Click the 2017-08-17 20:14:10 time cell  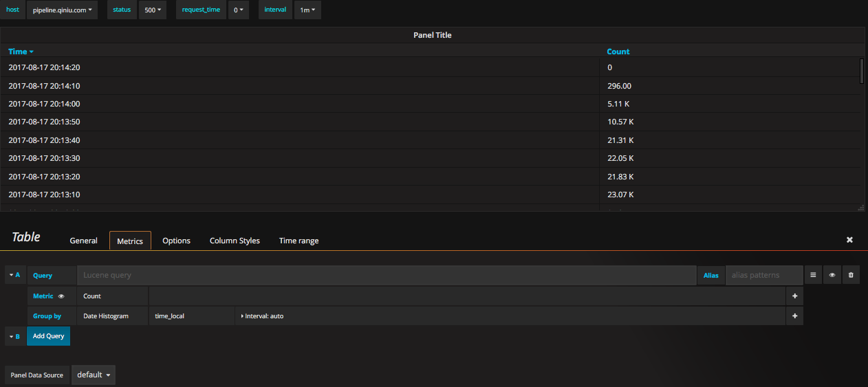click(x=44, y=86)
